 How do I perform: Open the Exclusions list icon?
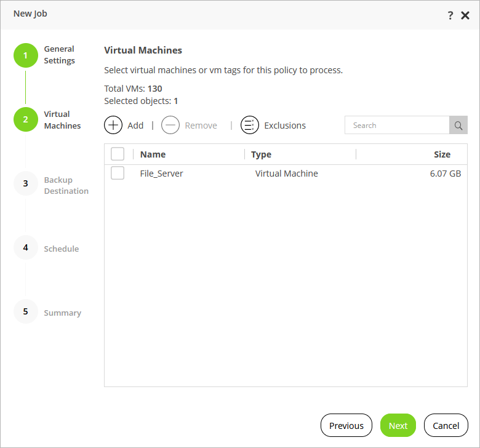click(249, 125)
